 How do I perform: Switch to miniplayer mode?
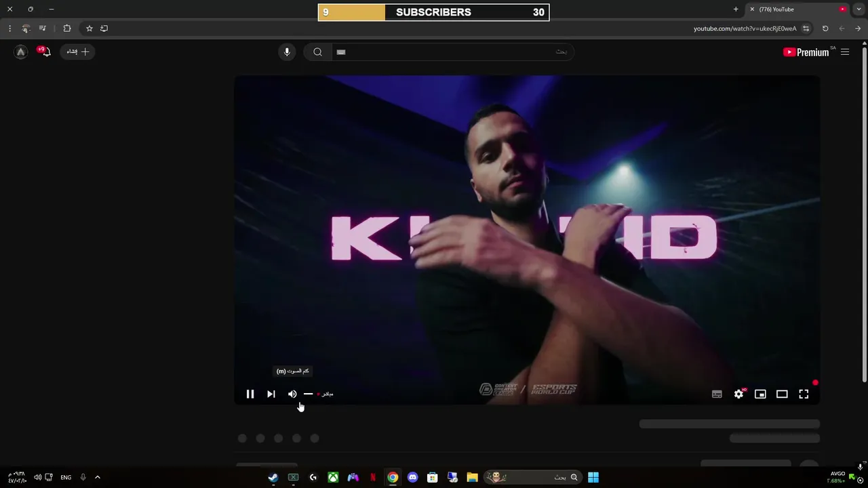[760, 394]
